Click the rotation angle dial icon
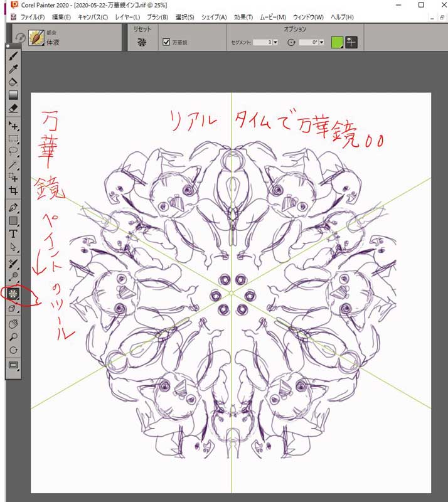Viewport: 448px width, 502px height. [x=291, y=42]
